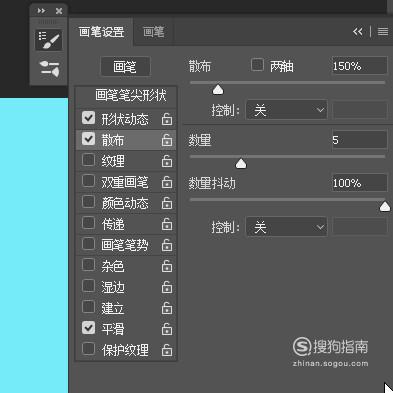Uncheck the 散布 checkbox
Screen dimensions: 393x393
point(88,139)
